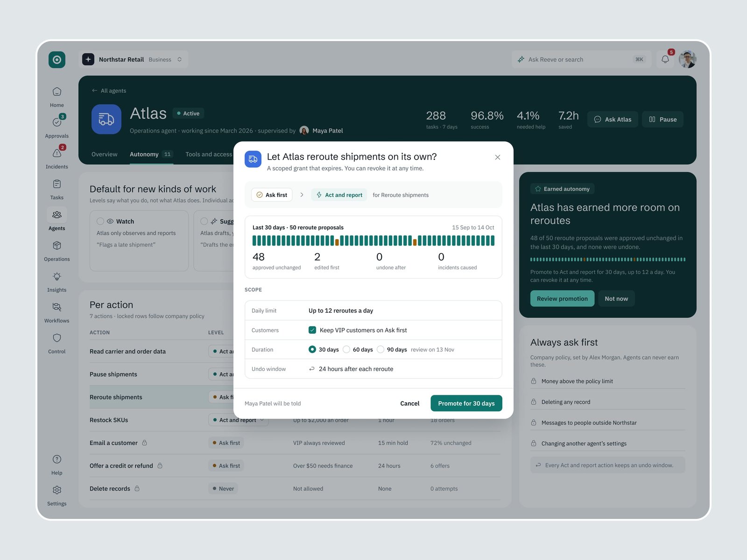
Task: Click the lock icon beside Delete records
Action: coord(137,489)
